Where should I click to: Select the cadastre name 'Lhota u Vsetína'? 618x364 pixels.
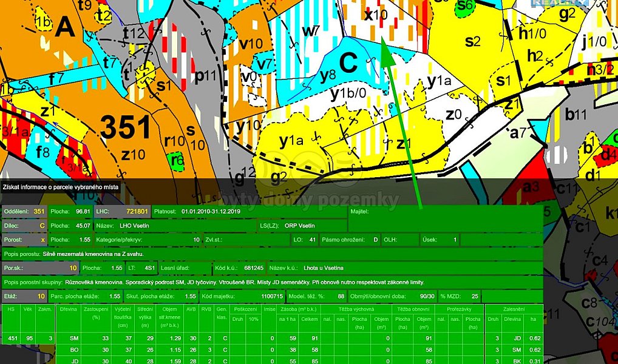click(x=324, y=268)
